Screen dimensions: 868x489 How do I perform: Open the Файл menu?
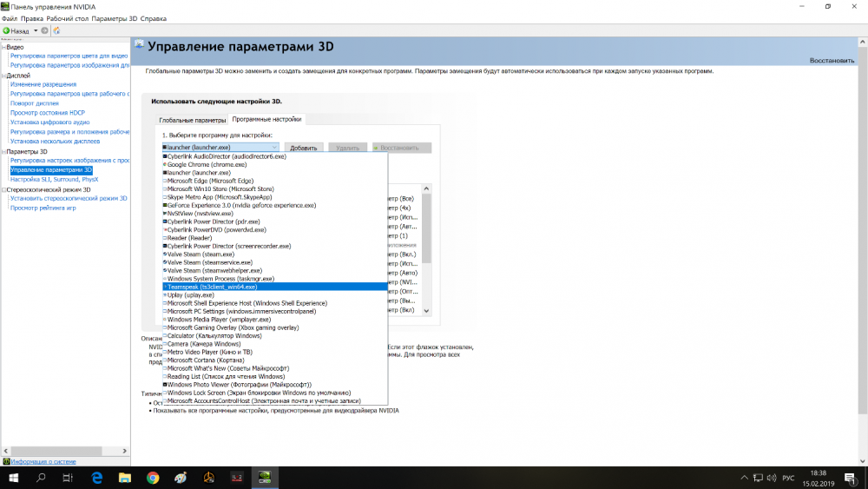(10, 18)
